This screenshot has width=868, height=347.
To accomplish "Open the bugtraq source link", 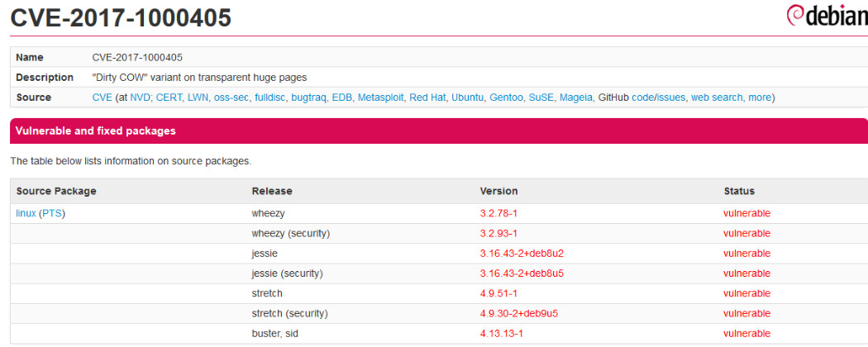I will (x=308, y=97).
